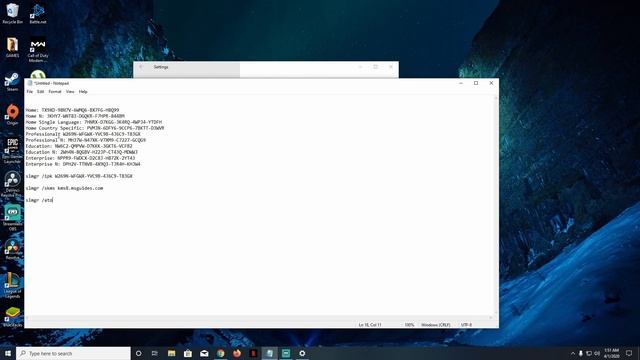Click 'UTF-8' encoding in status bar

(x=466, y=325)
